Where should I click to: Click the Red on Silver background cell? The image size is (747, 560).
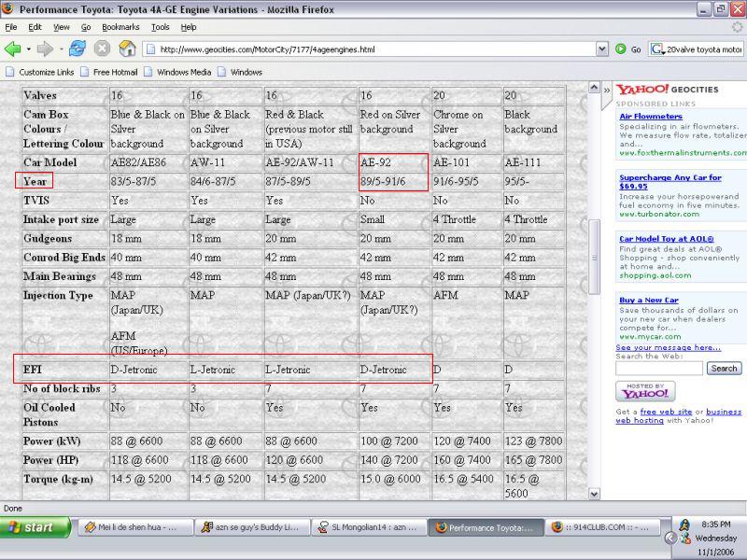(x=394, y=129)
